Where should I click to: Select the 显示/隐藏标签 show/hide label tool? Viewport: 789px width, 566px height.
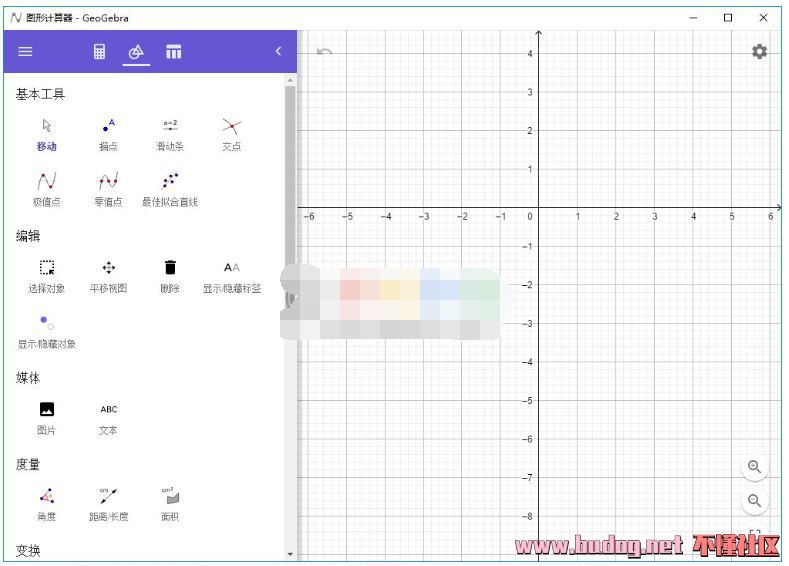point(231,276)
